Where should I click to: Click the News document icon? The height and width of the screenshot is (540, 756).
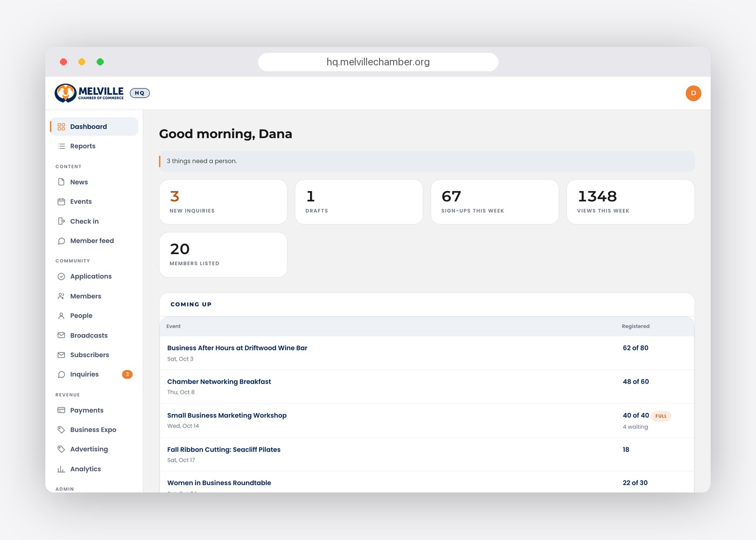(x=61, y=182)
